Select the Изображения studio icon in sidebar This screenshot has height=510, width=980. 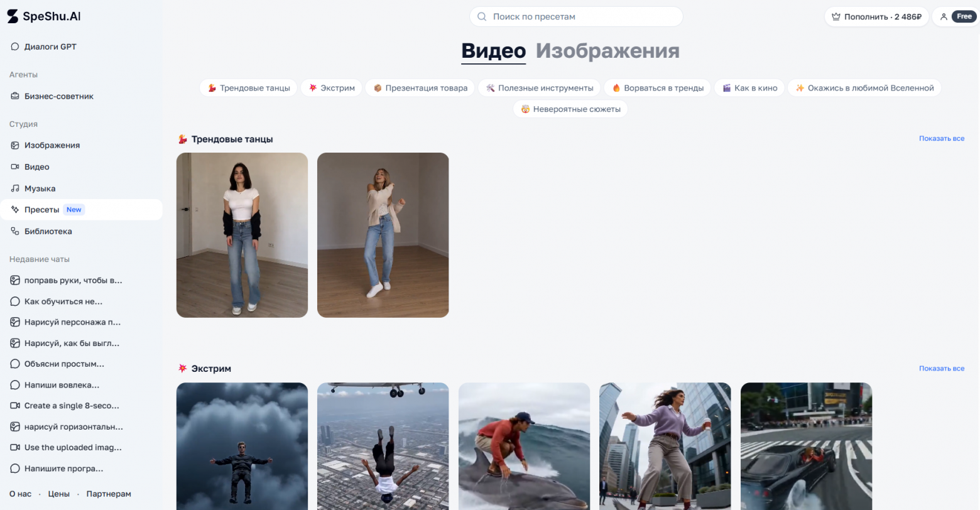point(15,145)
